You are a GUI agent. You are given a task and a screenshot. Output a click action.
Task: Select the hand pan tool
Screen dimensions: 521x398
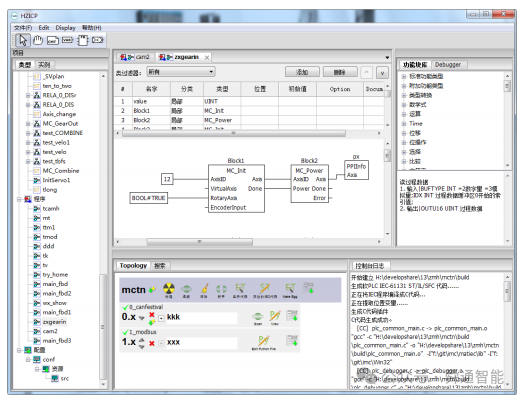(x=38, y=40)
